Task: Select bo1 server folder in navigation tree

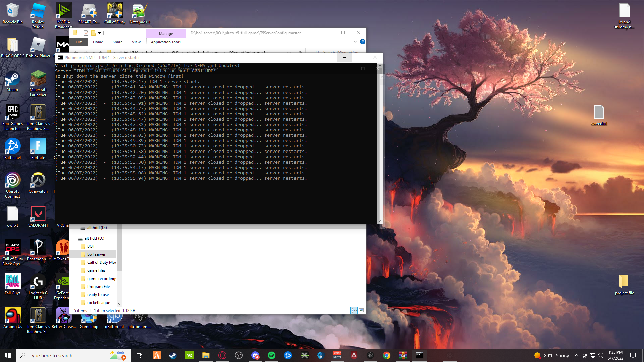Action: pyautogui.click(x=96, y=254)
